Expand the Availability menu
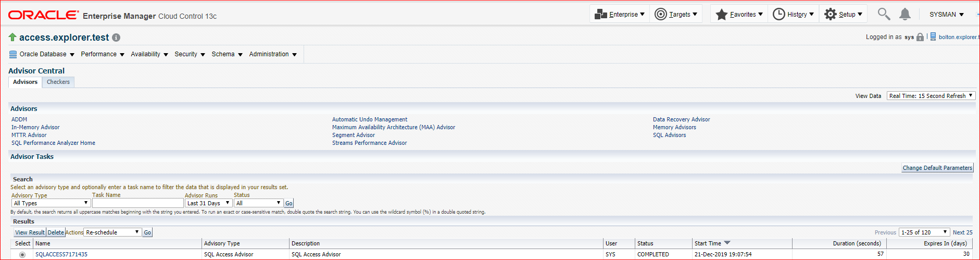The image size is (980, 260). coord(149,54)
